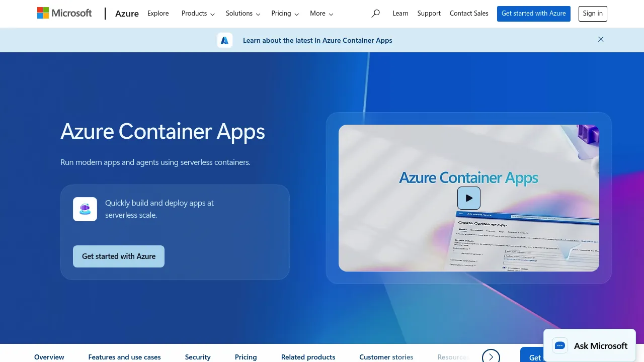Advance the section tabs with right arrow

(491, 357)
